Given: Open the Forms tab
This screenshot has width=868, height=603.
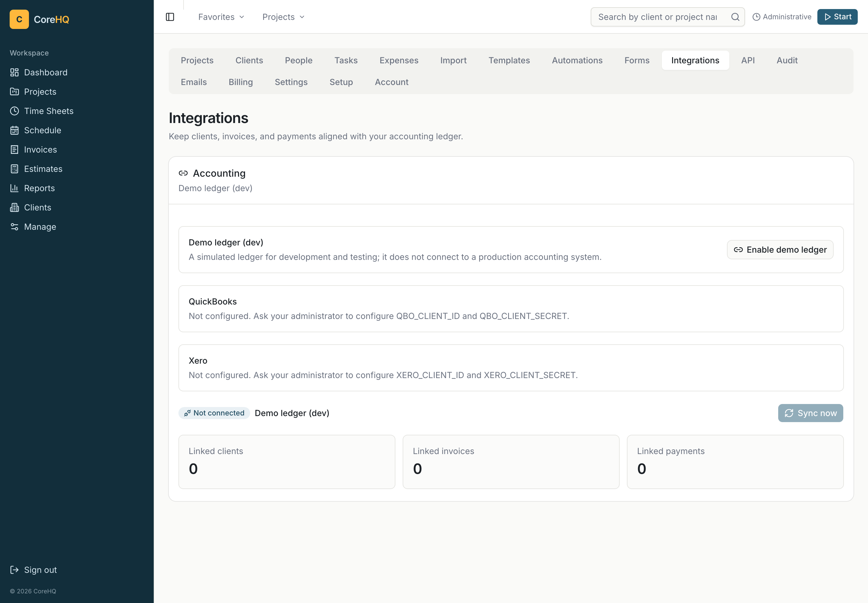Looking at the screenshot, I should 637,61.
